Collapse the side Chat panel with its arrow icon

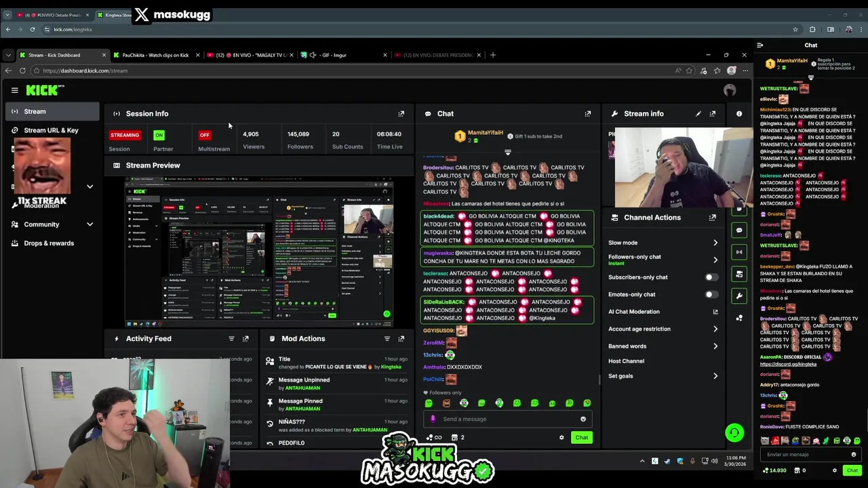point(759,45)
